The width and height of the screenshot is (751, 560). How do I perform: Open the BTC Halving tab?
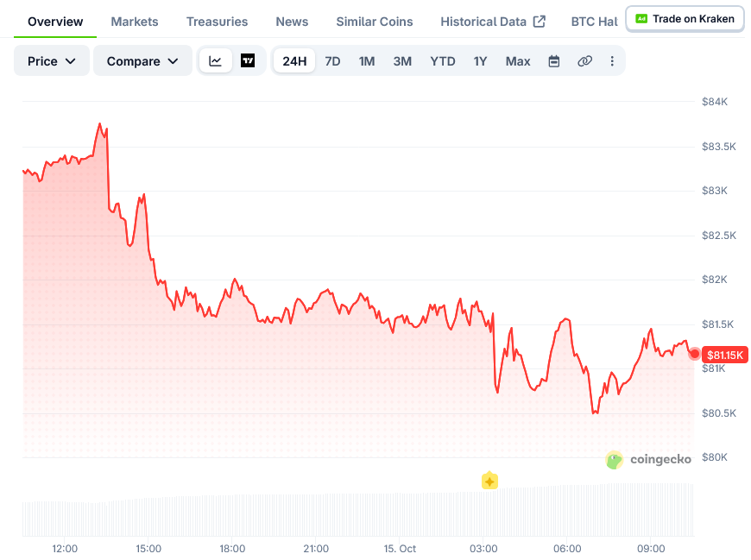(x=594, y=22)
